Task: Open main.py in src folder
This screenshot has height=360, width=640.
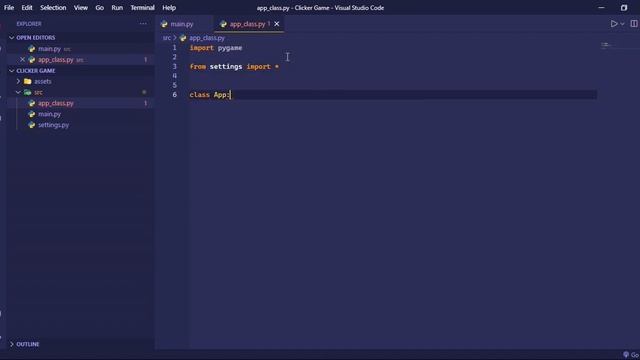Action: coord(49,114)
